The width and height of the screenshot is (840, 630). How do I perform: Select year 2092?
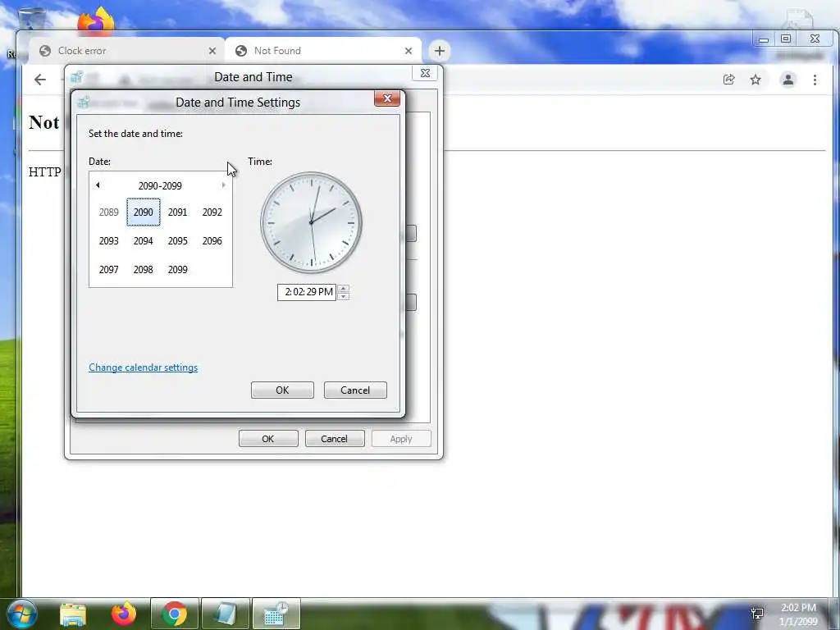coord(212,212)
